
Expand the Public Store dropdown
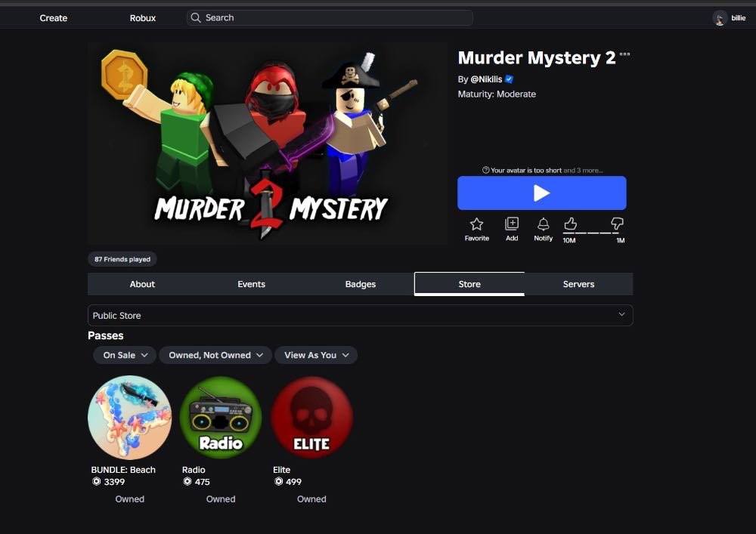click(360, 316)
